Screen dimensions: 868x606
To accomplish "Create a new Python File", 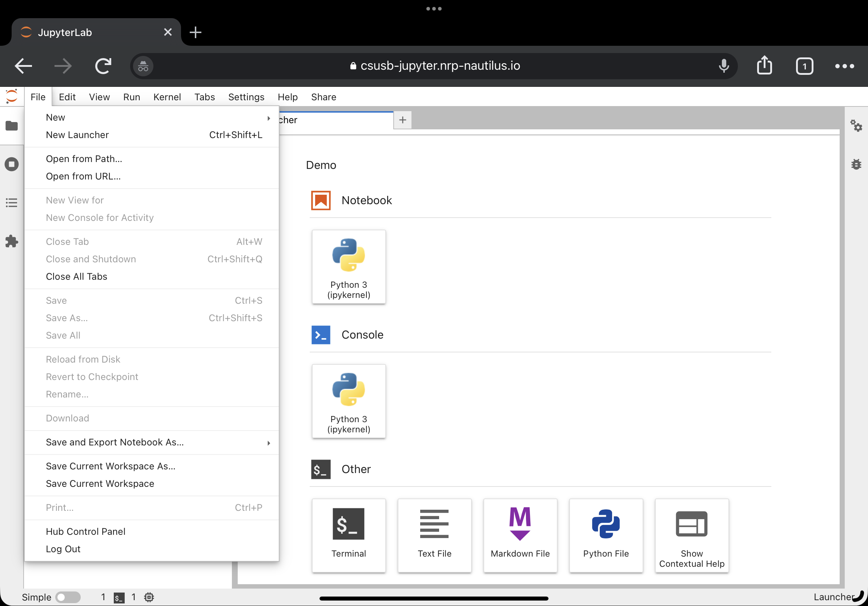I will [606, 536].
